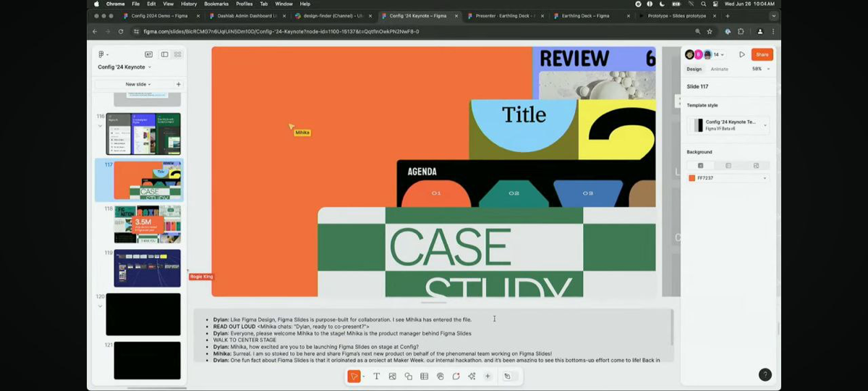Click the New slide button
Image resolution: width=868 pixels, height=391 pixels.
pos(137,84)
